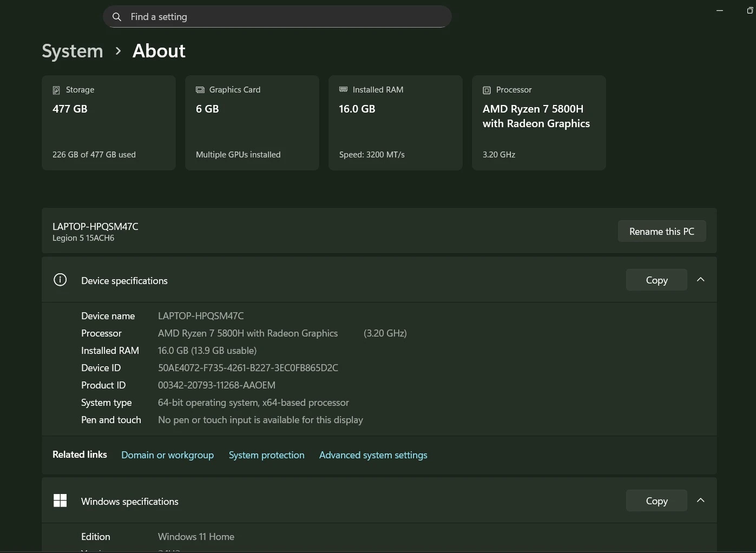Click the Find a setting search box
This screenshot has height=553, width=756.
(277, 17)
